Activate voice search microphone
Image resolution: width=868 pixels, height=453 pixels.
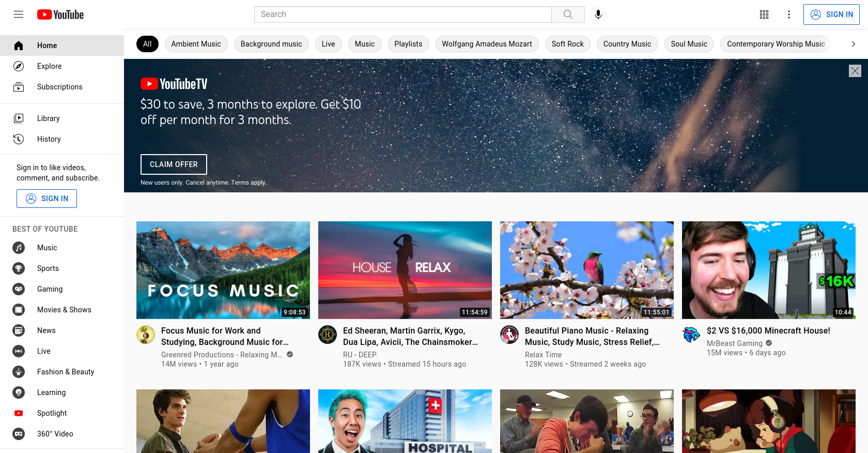(x=598, y=14)
